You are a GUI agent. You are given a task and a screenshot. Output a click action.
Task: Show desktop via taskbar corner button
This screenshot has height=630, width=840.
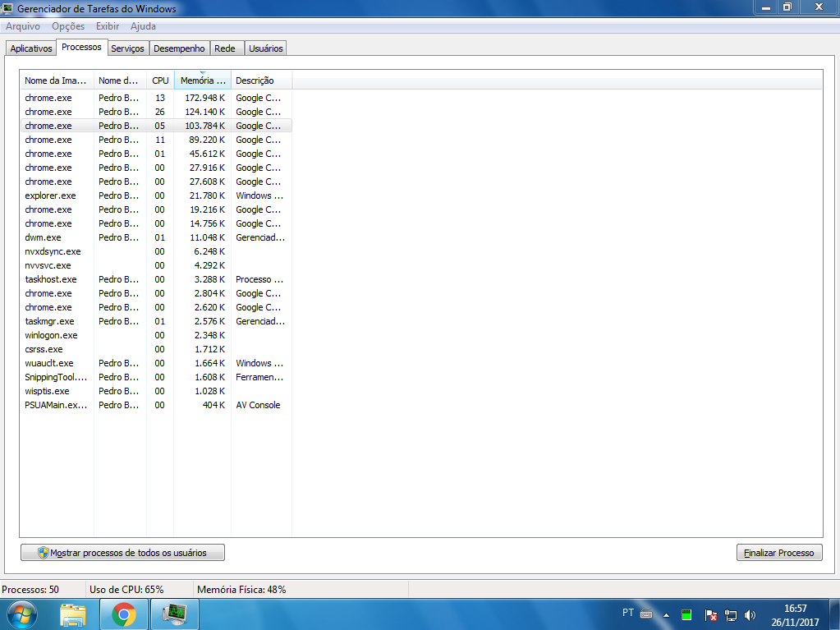(x=834, y=614)
